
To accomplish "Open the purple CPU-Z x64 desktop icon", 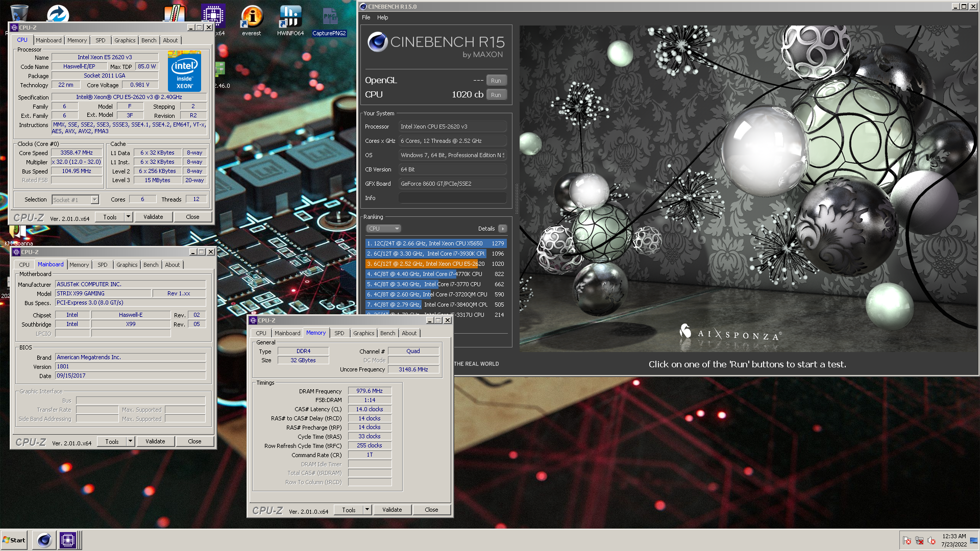I will click(x=213, y=15).
